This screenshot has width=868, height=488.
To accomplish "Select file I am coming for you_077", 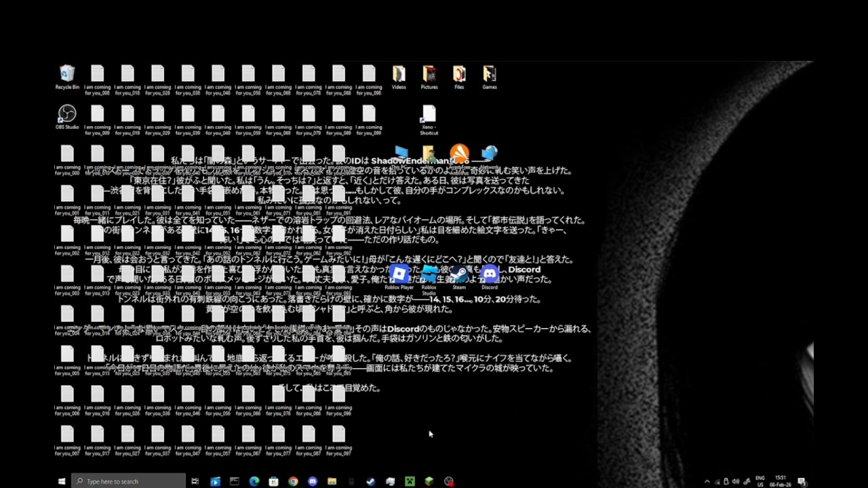I will click(x=279, y=441).
